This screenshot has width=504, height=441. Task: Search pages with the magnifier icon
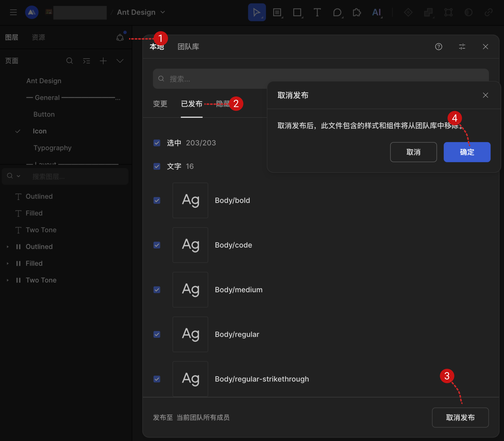point(70,61)
